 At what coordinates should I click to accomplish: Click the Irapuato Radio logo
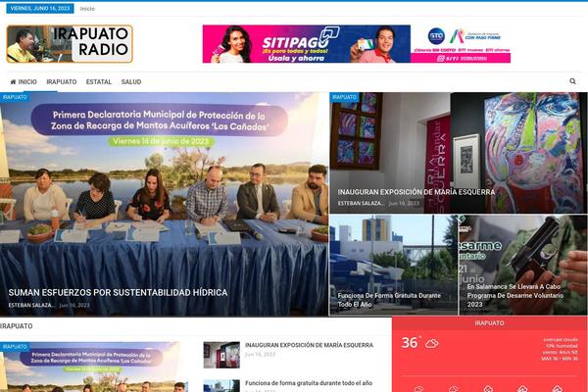(70, 44)
